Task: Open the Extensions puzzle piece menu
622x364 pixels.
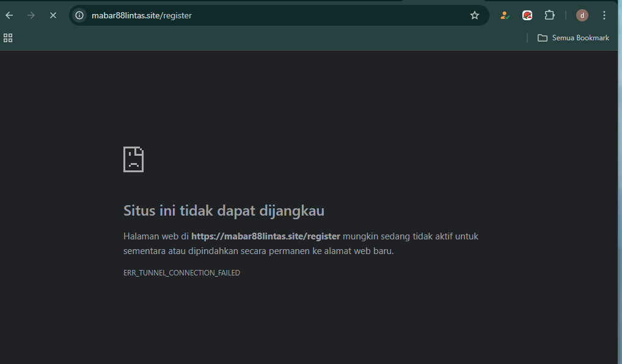Action: tap(549, 15)
